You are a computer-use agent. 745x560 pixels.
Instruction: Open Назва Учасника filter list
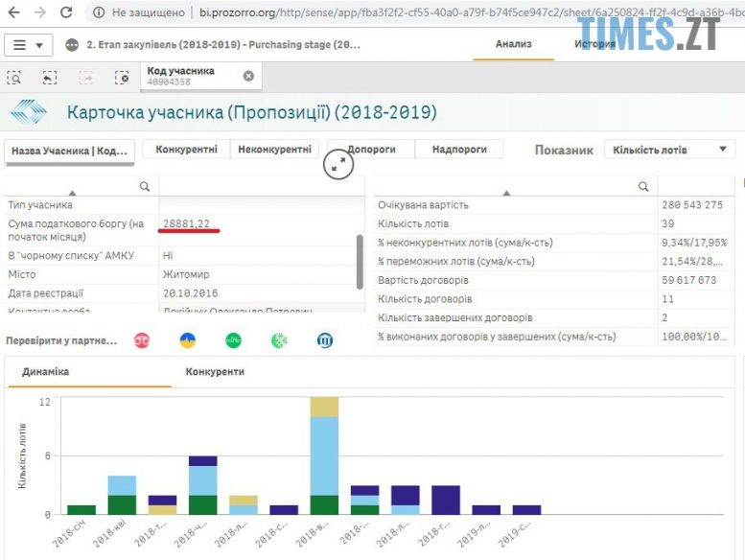coord(69,152)
